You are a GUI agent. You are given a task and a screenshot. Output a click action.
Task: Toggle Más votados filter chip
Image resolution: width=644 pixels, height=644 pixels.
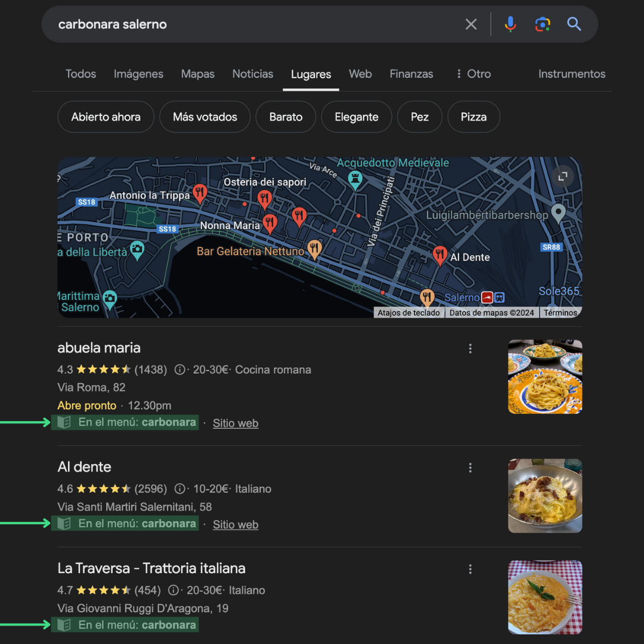[205, 117]
